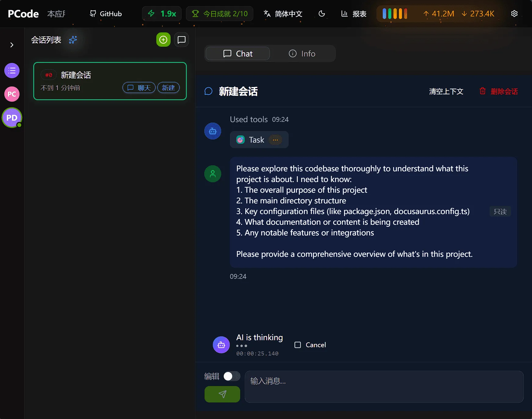532x419 pixels.
Task: Switch to the Info tab
Action: pos(302,53)
